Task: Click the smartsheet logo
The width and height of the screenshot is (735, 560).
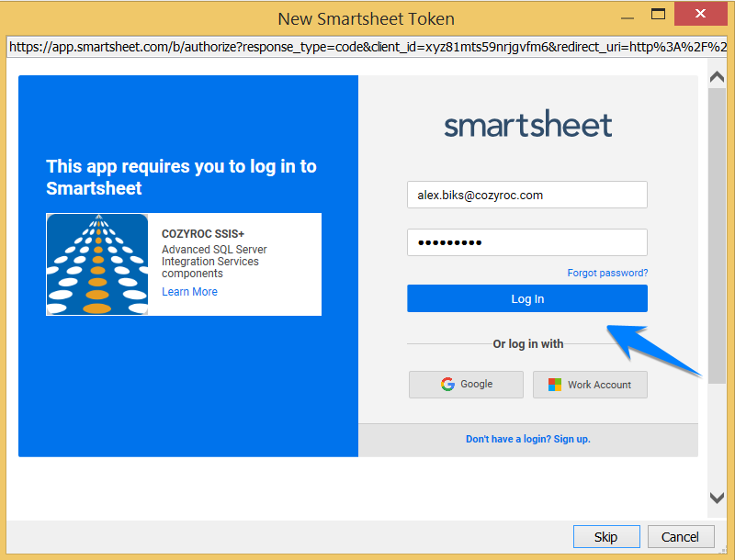Action: 527,124
